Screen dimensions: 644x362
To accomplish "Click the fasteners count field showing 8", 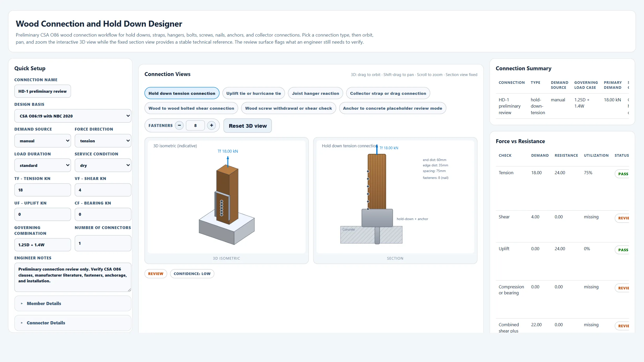I will [x=195, y=125].
